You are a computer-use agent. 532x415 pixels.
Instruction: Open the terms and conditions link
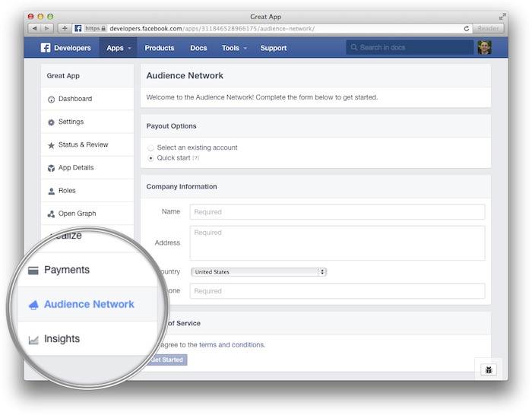(x=232, y=345)
